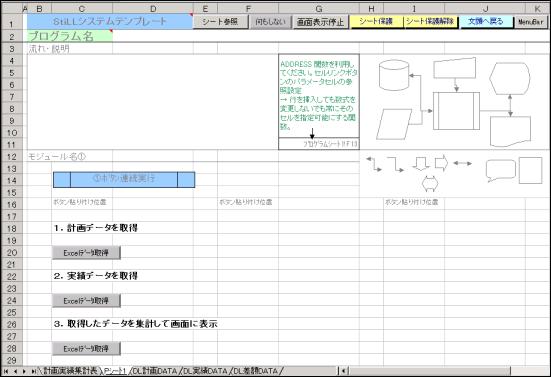Open the MenuBar button
This screenshot has width=551, height=377.
point(531,22)
